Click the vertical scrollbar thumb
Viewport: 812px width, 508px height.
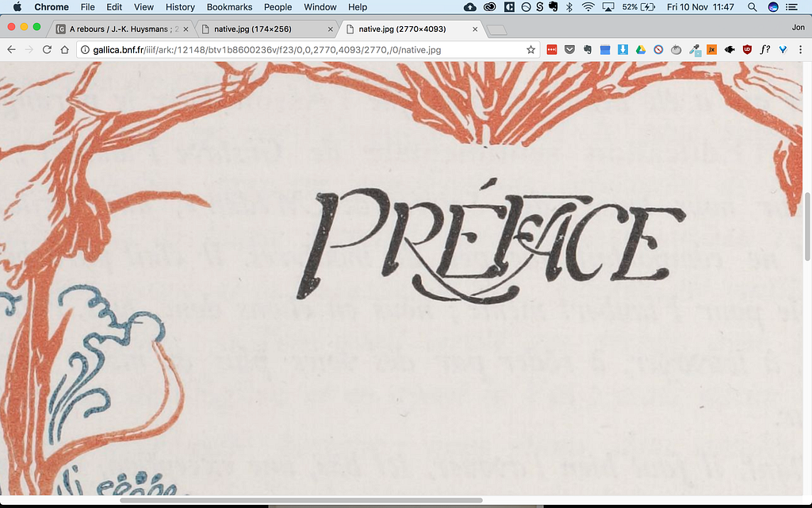pyautogui.click(x=807, y=226)
